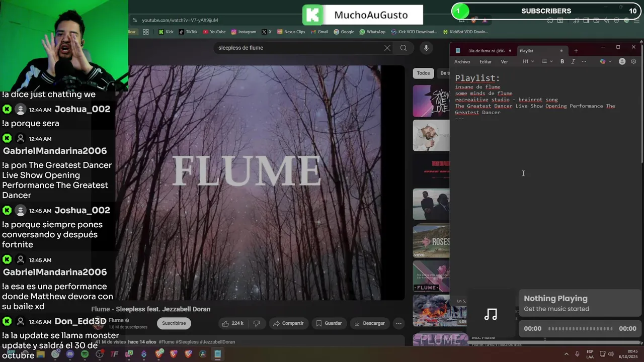Open more formatting options ellipsis in Notepad
Image resolution: width=644 pixels, height=362 pixels.
point(584,62)
